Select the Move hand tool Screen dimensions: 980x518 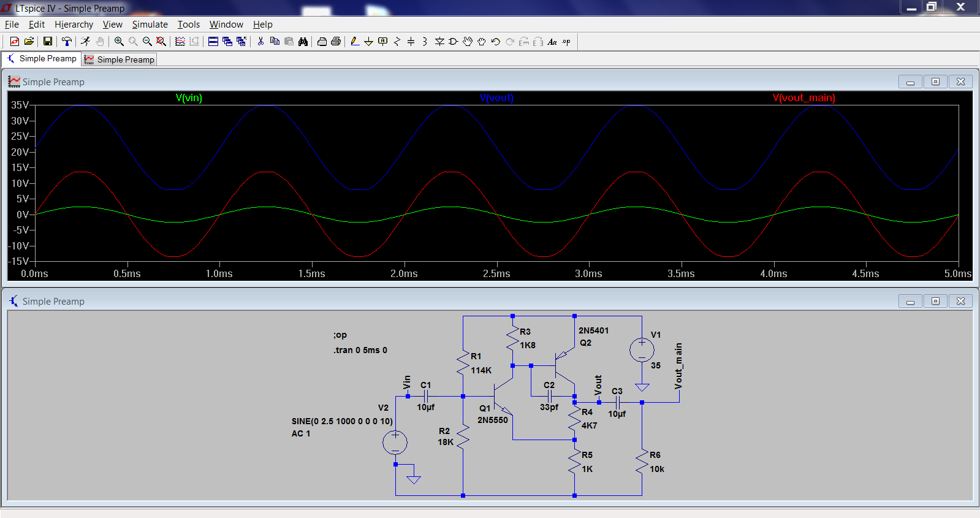pyautogui.click(x=468, y=41)
